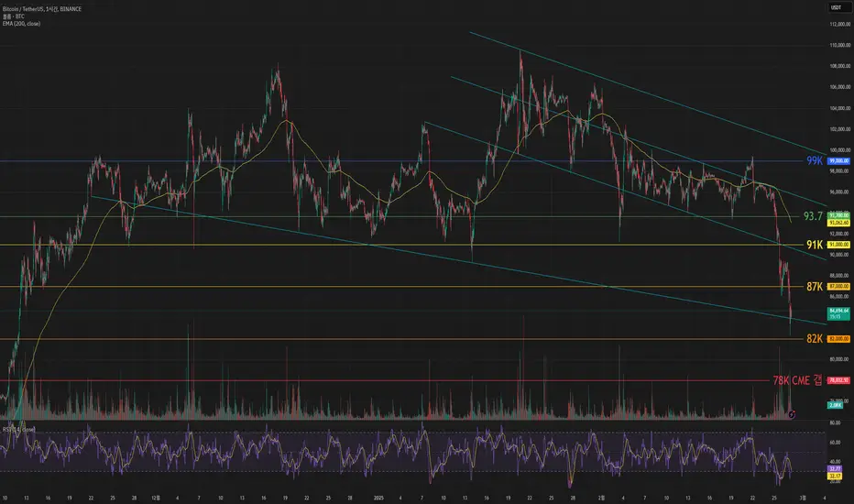
Task: Click the red 78,032 price tag
Action: coord(838,380)
